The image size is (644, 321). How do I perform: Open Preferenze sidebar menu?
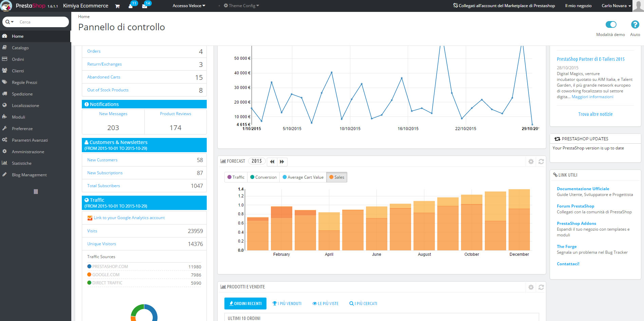point(36,129)
